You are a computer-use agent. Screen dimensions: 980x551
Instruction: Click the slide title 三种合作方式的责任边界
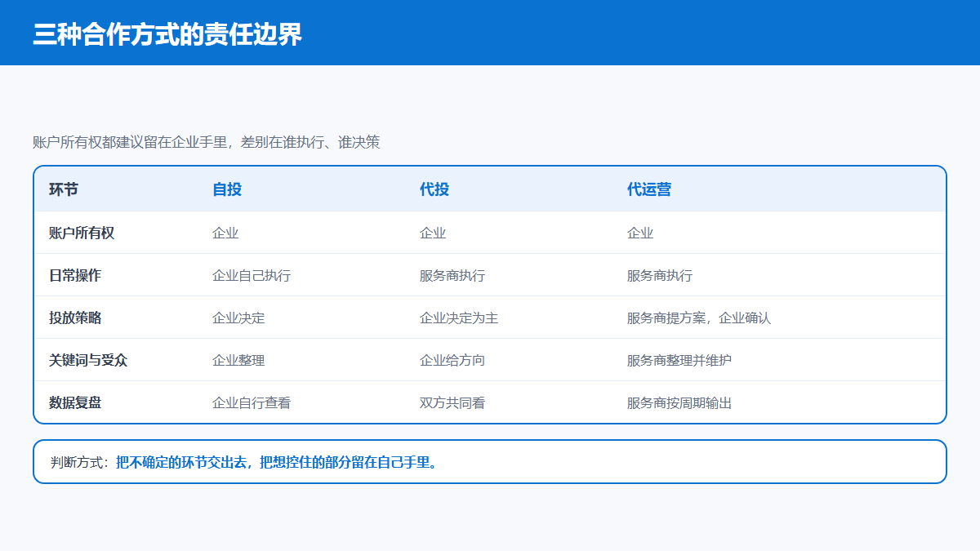click(167, 34)
